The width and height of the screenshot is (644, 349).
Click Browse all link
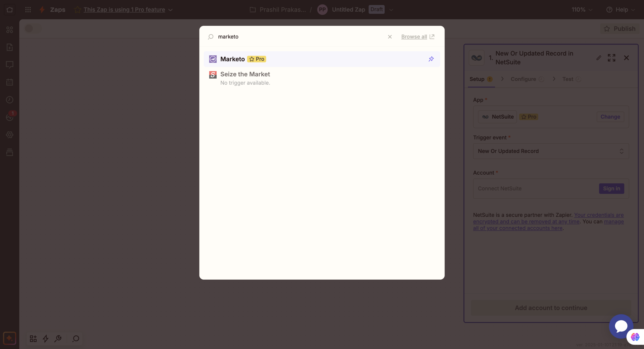click(418, 37)
